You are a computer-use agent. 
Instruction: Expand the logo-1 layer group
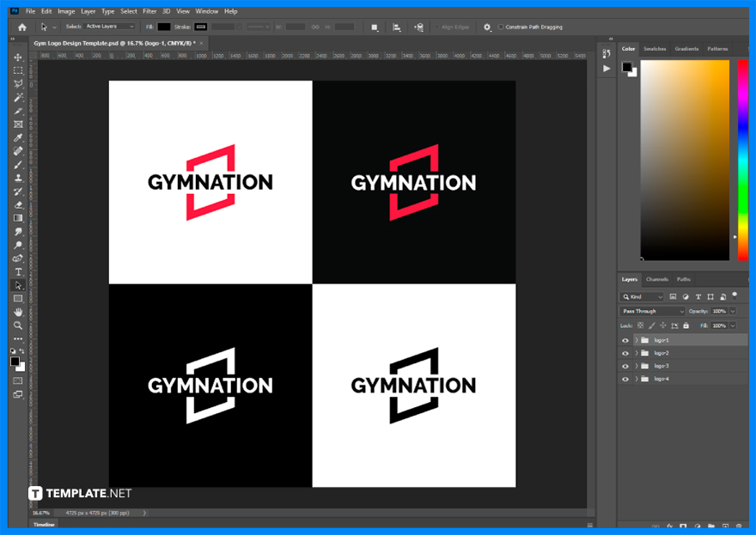point(637,339)
